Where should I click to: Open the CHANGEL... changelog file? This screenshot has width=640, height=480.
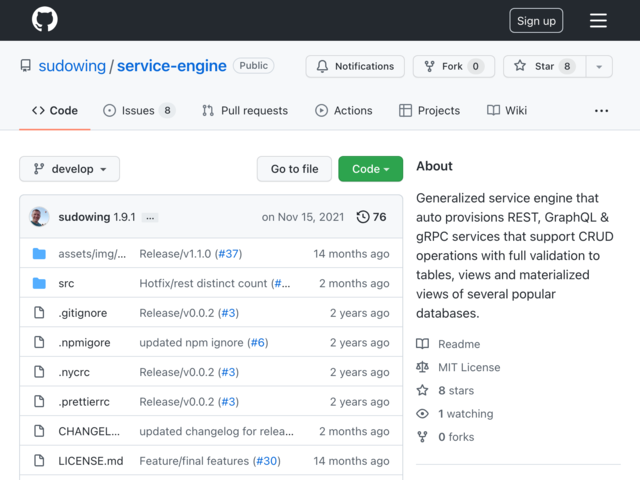point(89,431)
